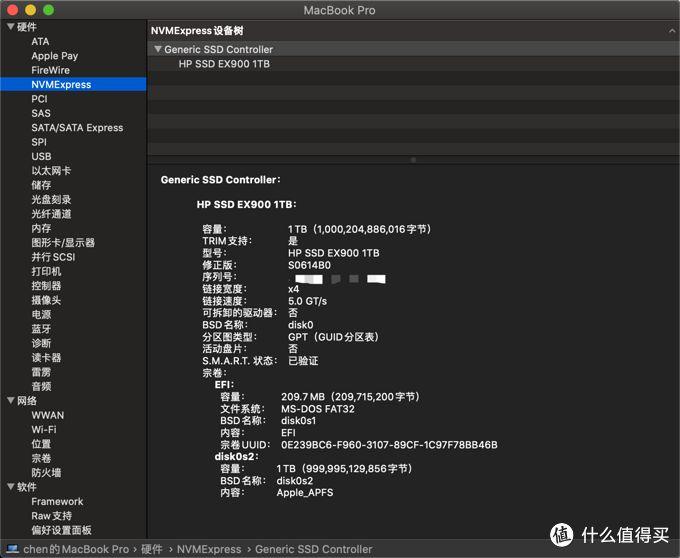Select WWAN under network
680x558 pixels.
[48, 415]
